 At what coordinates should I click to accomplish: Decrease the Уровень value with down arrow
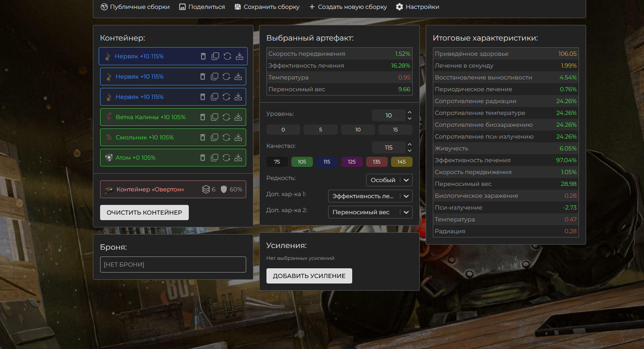click(410, 118)
